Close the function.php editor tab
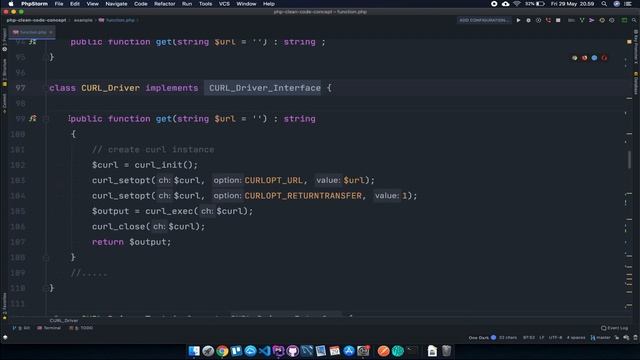The image size is (640, 360). [51, 32]
